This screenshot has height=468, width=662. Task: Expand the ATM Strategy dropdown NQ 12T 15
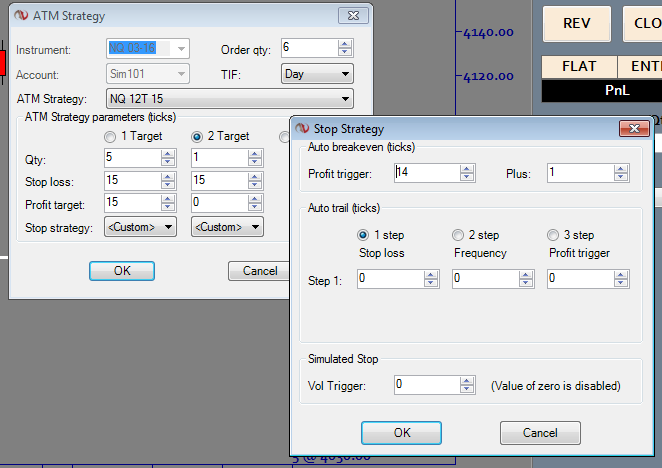230,99
